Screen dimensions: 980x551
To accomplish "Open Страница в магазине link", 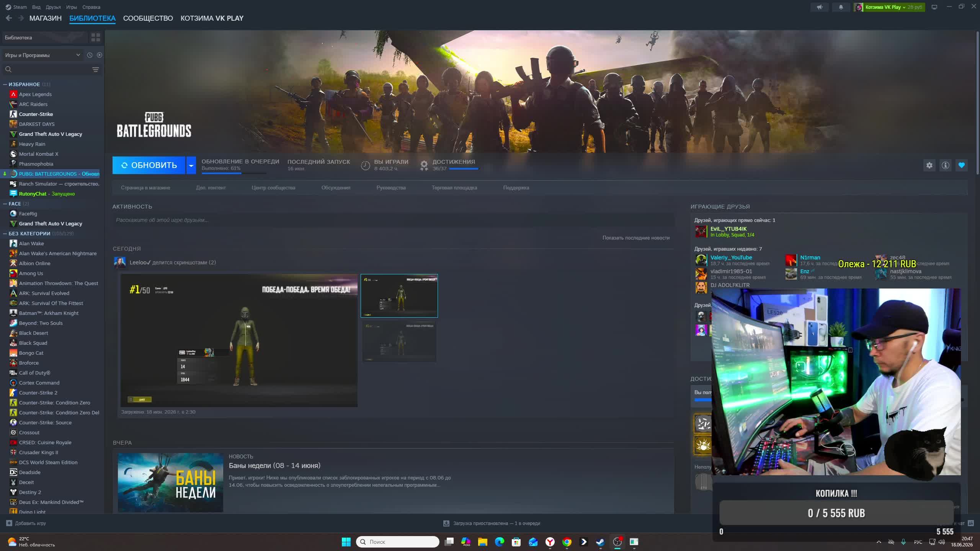I will pos(145,187).
